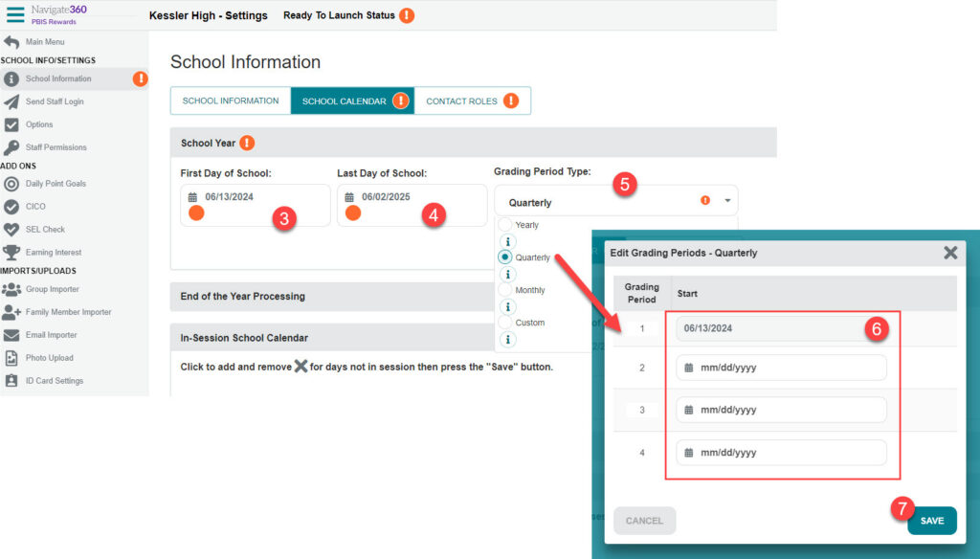Screen dimensions: 980x559
Task: Click the calendar icon in grading period 3 field
Action: pyautogui.click(x=689, y=411)
